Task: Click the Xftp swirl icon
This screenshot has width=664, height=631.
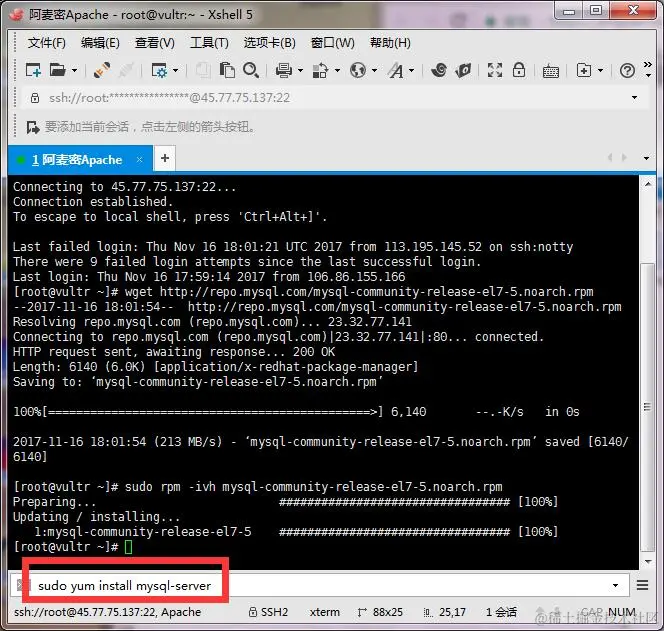Action: click(x=439, y=70)
